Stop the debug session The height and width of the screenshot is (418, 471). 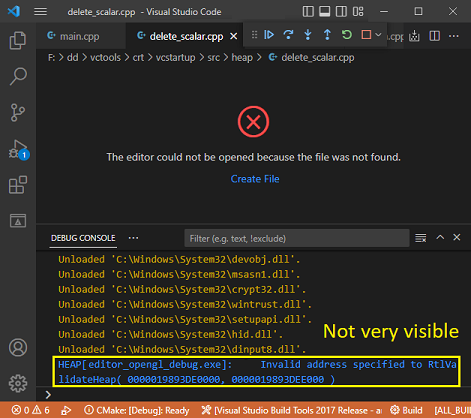[366, 35]
